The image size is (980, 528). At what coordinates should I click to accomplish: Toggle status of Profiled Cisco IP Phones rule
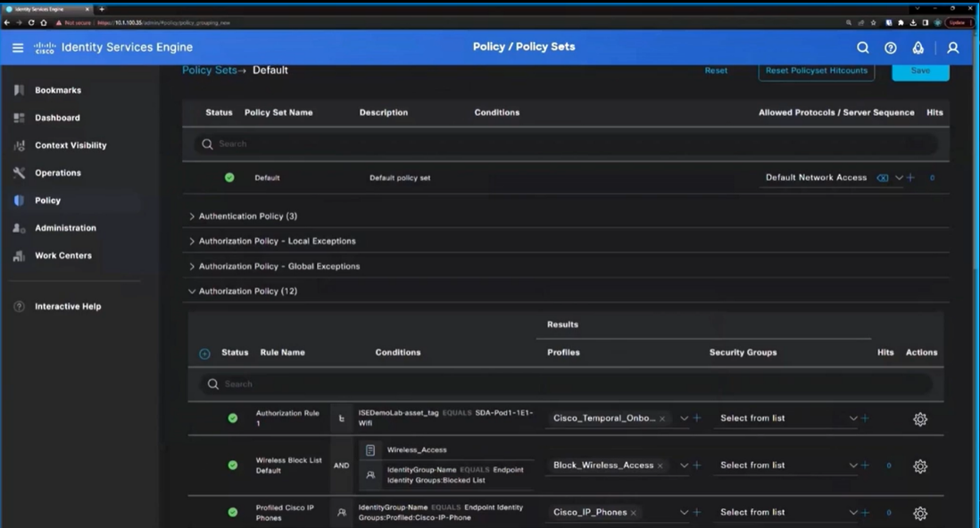pyautogui.click(x=233, y=513)
